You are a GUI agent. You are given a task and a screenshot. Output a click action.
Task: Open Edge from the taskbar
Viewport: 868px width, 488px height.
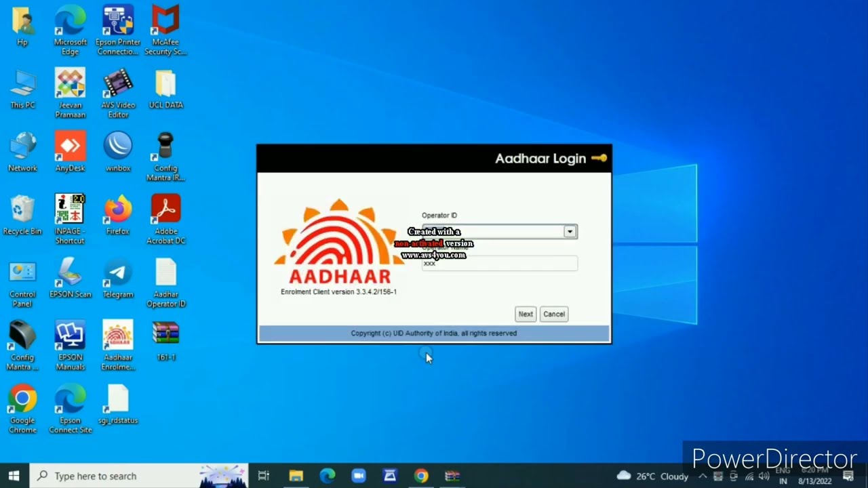click(x=328, y=476)
